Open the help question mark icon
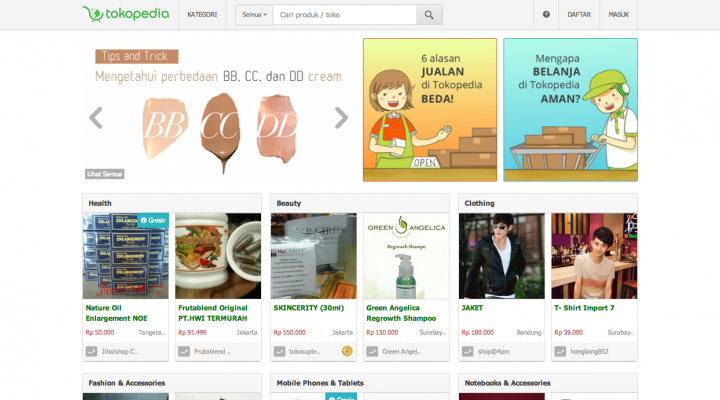This screenshot has height=400, width=720. click(x=546, y=15)
